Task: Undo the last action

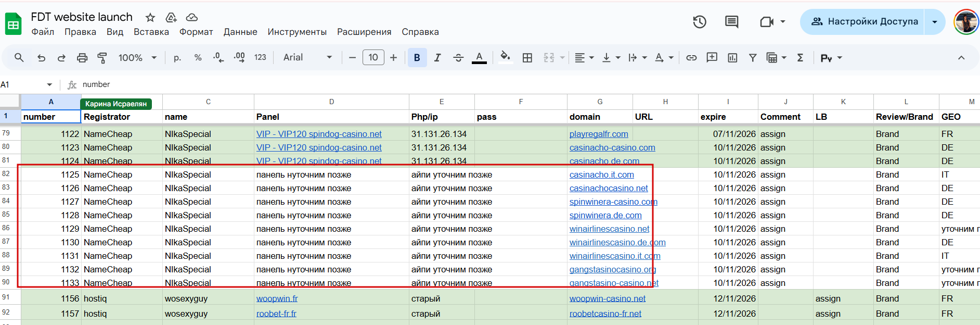Action: pyautogui.click(x=42, y=58)
